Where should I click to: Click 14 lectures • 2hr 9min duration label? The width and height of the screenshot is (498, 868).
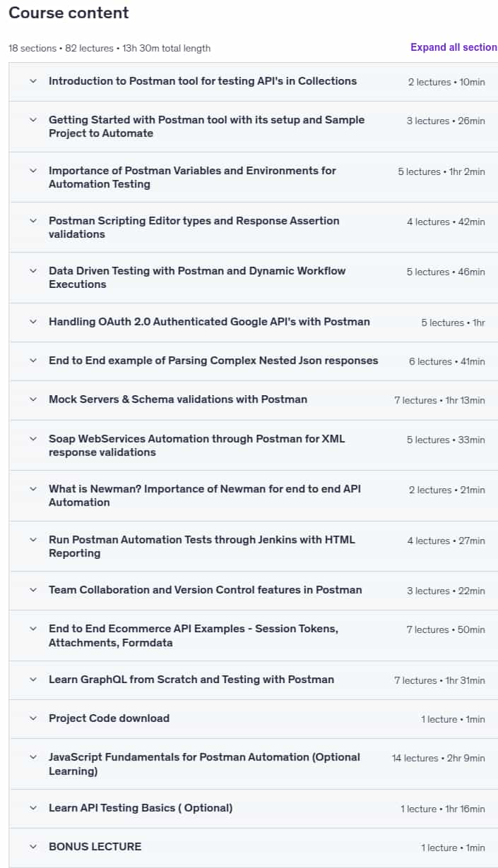coord(439,758)
